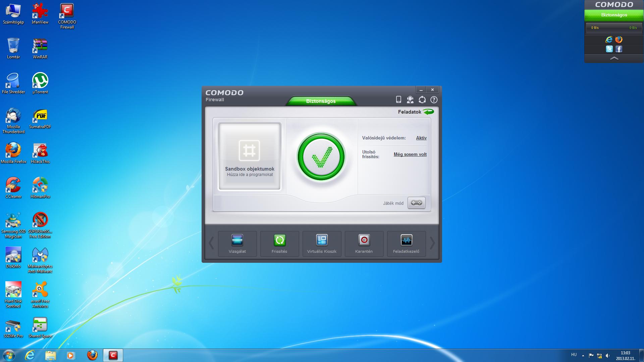Click the Facebook icon in widget

coord(619,49)
